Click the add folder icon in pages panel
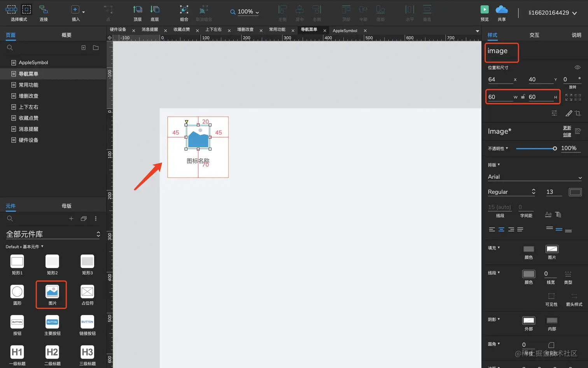 96,48
